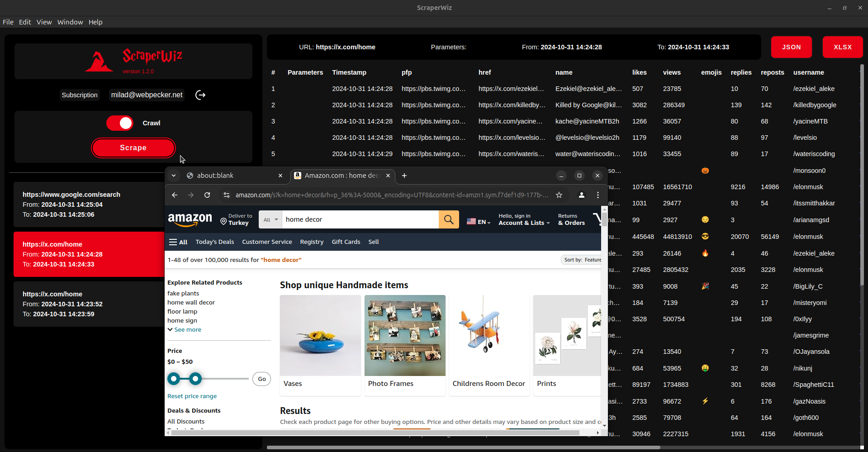Image resolution: width=868 pixels, height=452 pixels.
Task: Open site information icon in address bar
Action: (x=227, y=195)
